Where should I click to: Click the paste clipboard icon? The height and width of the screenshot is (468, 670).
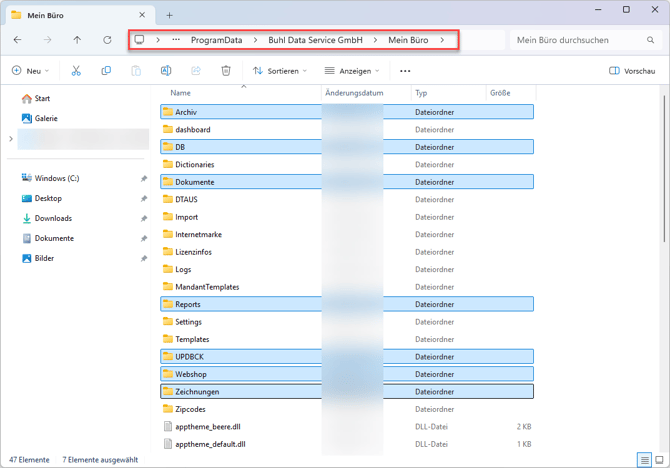[x=136, y=71]
